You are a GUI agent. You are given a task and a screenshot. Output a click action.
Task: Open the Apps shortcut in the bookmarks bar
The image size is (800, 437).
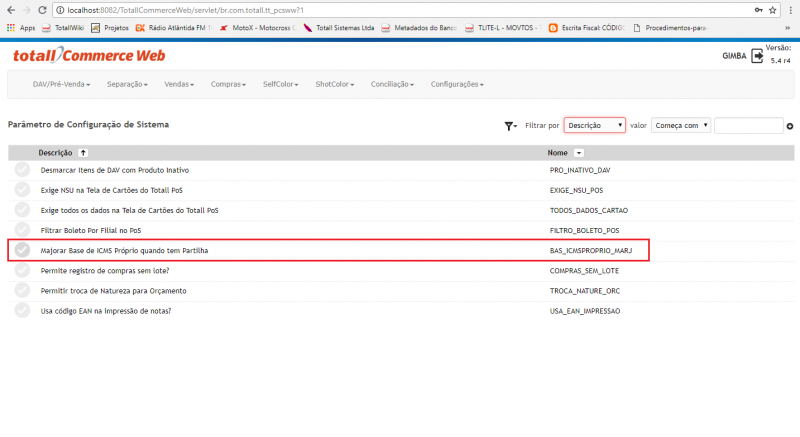point(21,28)
